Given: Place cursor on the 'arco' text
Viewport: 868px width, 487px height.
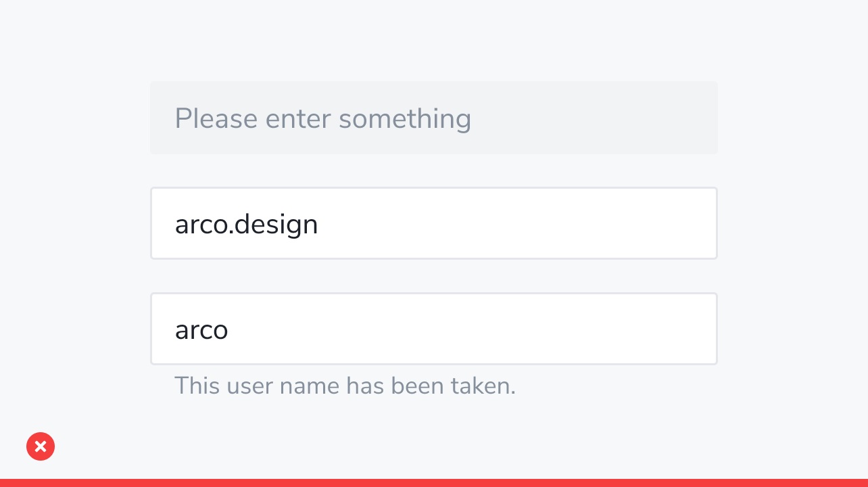Looking at the screenshot, I should pyautogui.click(x=201, y=331).
